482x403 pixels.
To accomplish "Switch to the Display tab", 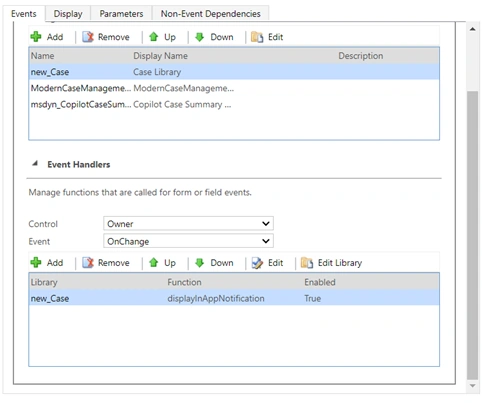I will (x=68, y=14).
